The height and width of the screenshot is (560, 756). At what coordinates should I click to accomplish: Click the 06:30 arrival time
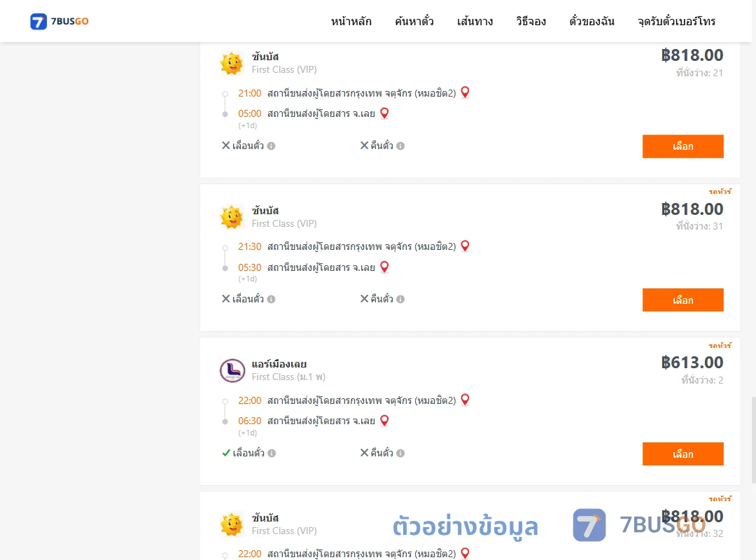pos(250,421)
